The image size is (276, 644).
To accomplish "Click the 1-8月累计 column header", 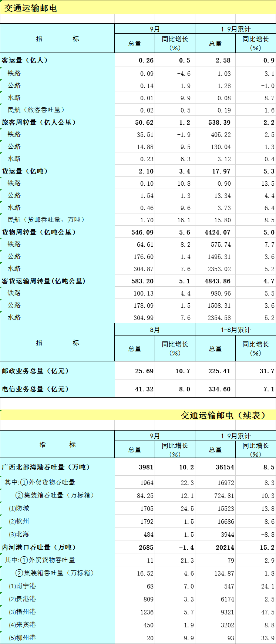I will coord(235,330).
